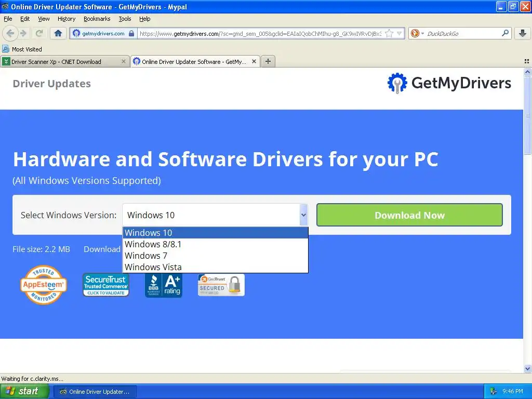Open the File menu

pos(8,19)
